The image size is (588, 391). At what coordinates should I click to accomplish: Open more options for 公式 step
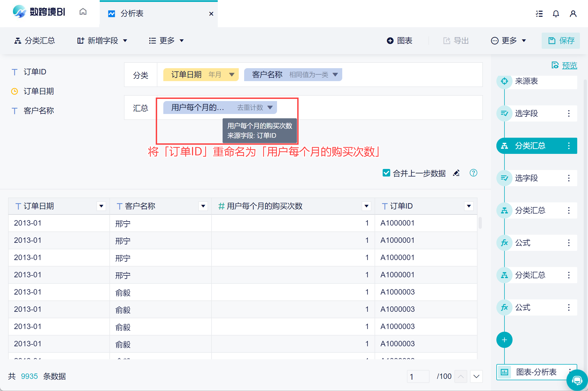[569, 243]
